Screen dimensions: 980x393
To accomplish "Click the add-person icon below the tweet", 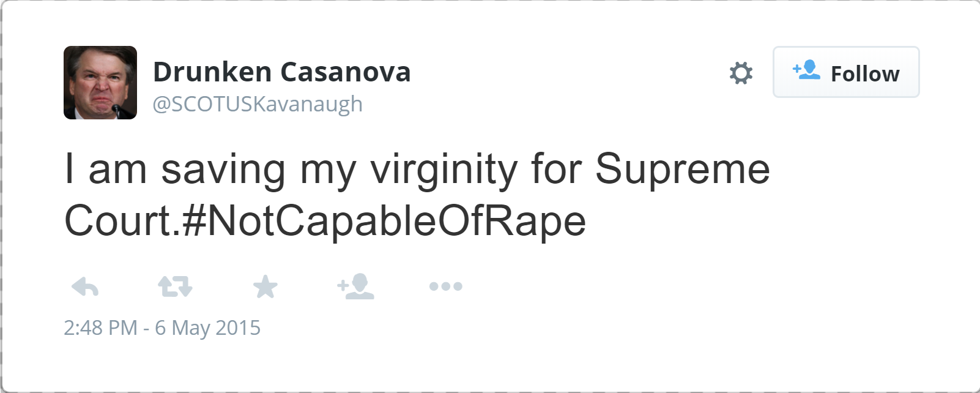I will (355, 286).
